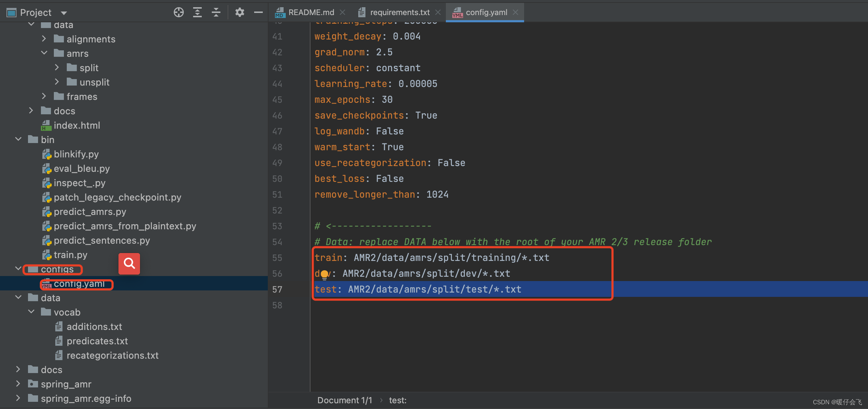
Task: Open the Project view dropdown
Action: tap(64, 13)
